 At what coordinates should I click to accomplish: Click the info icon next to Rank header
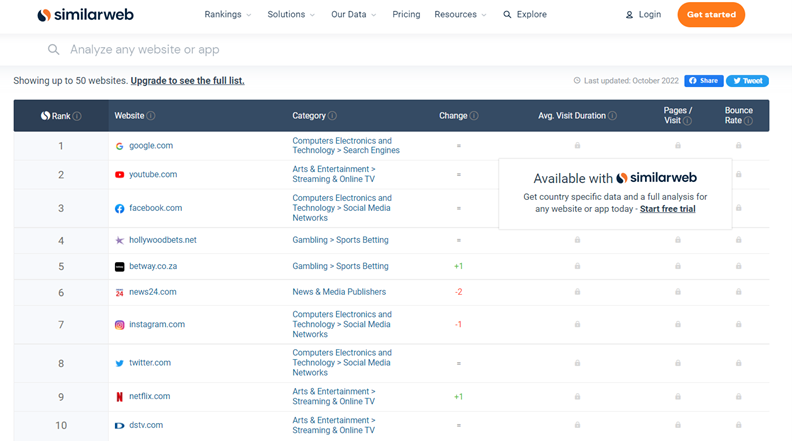(77, 116)
